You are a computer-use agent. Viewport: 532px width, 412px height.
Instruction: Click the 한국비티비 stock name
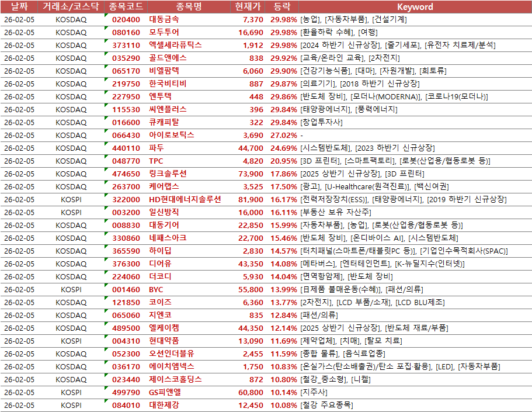pos(168,84)
